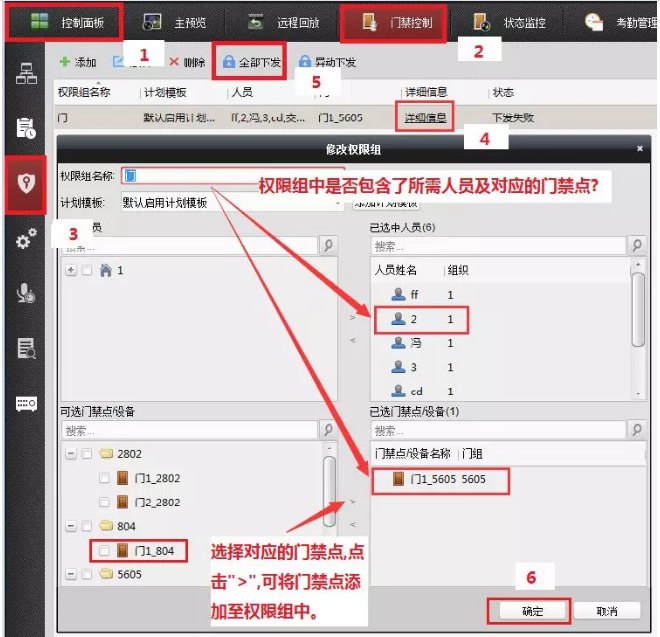Open the advanced settings gears sidebar icon

26,238
